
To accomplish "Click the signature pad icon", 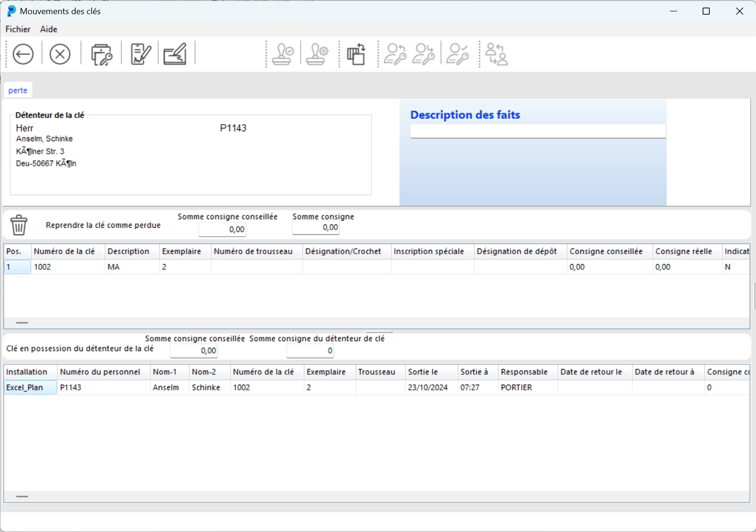I will [175, 54].
